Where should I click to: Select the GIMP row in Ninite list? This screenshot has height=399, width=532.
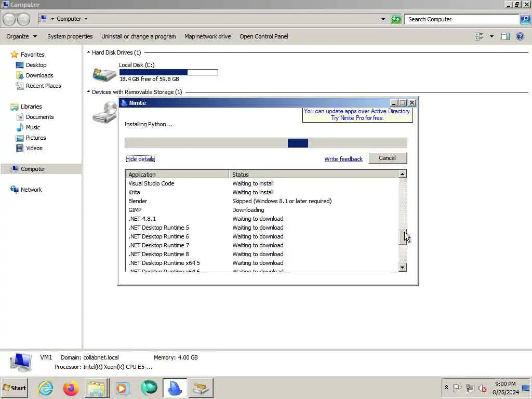262,210
